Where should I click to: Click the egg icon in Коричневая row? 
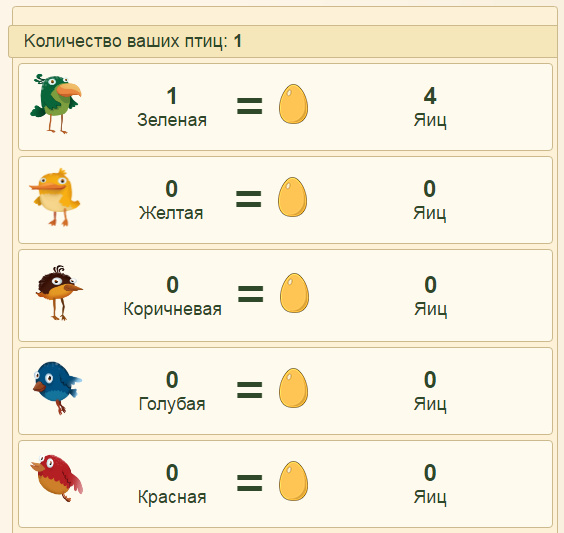coord(294,293)
